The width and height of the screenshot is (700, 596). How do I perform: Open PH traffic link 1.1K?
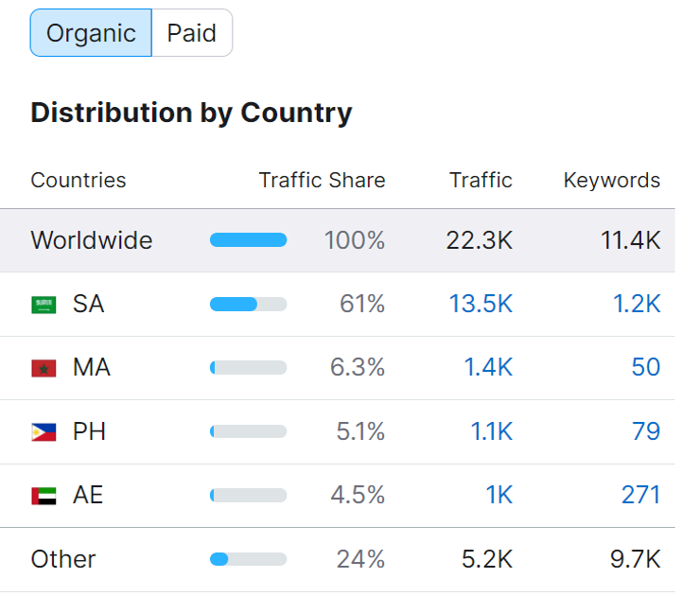click(x=491, y=431)
